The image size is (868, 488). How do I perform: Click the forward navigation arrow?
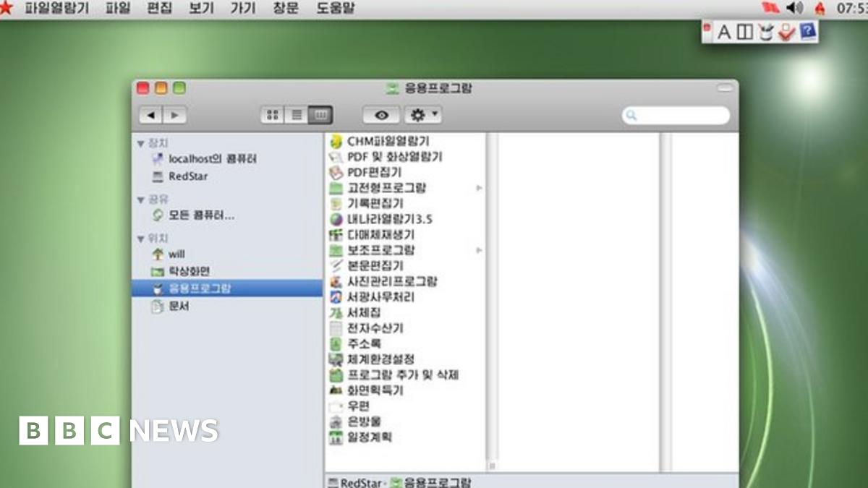[x=174, y=115]
